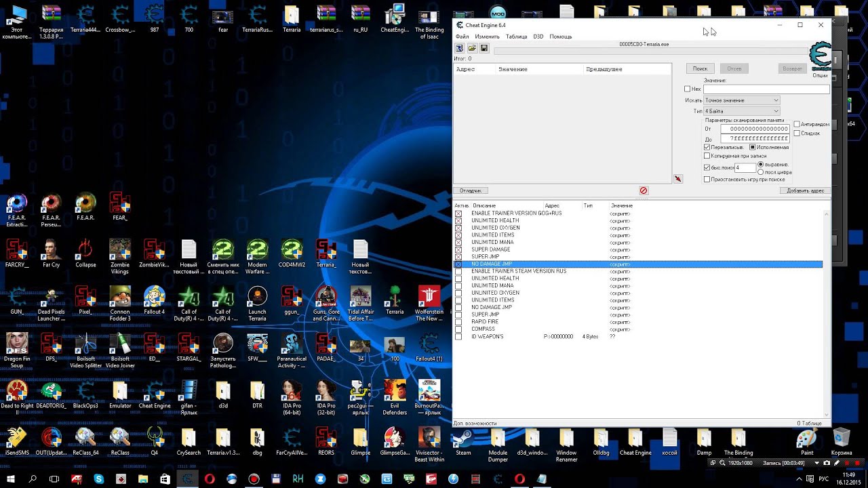
Task: Select the Collapse desktop icon
Action: pos(85,253)
